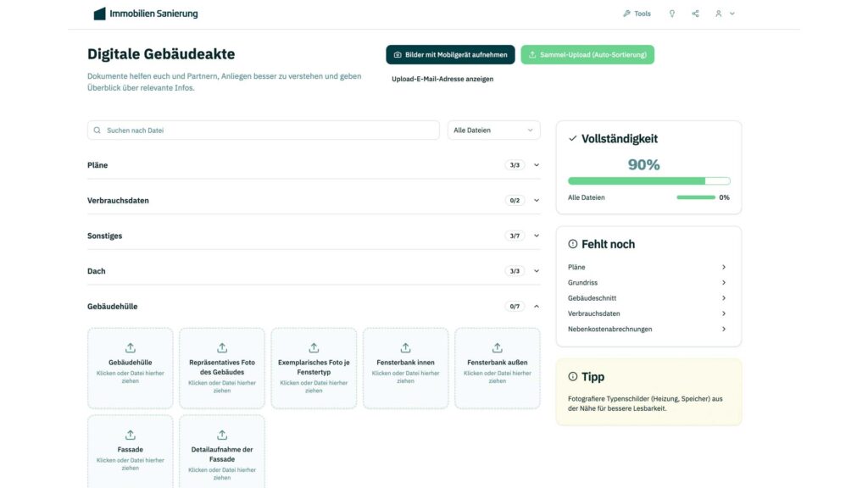The height and width of the screenshot is (488, 868).
Task: Click the lightbulb tips icon in header
Action: 672,14
